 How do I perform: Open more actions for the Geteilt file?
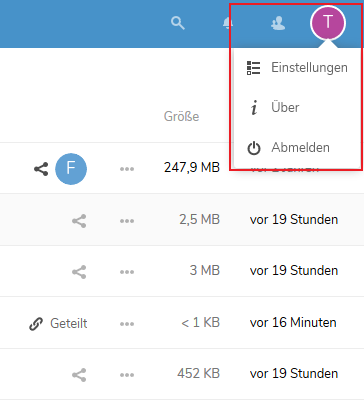pyautogui.click(x=127, y=324)
